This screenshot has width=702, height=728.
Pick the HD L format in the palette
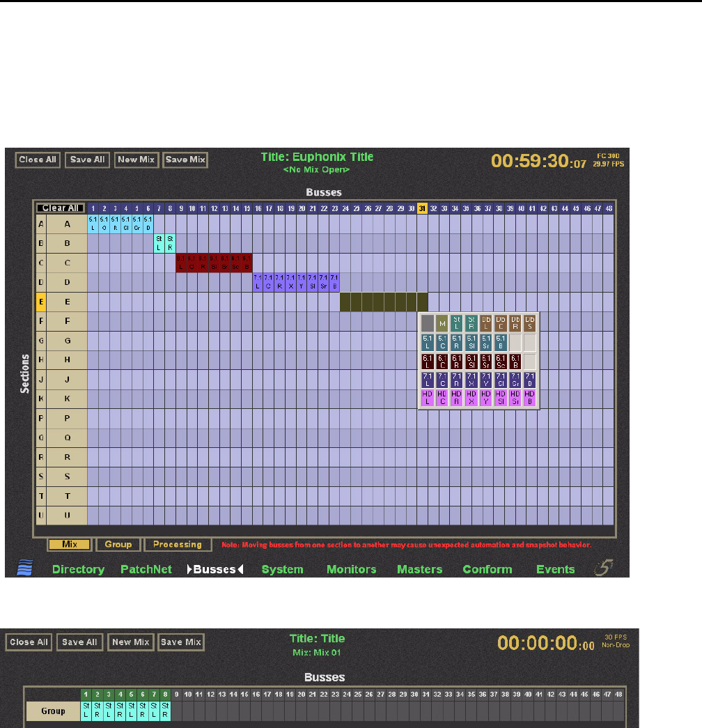pyautogui.click(x=427, y=398)
